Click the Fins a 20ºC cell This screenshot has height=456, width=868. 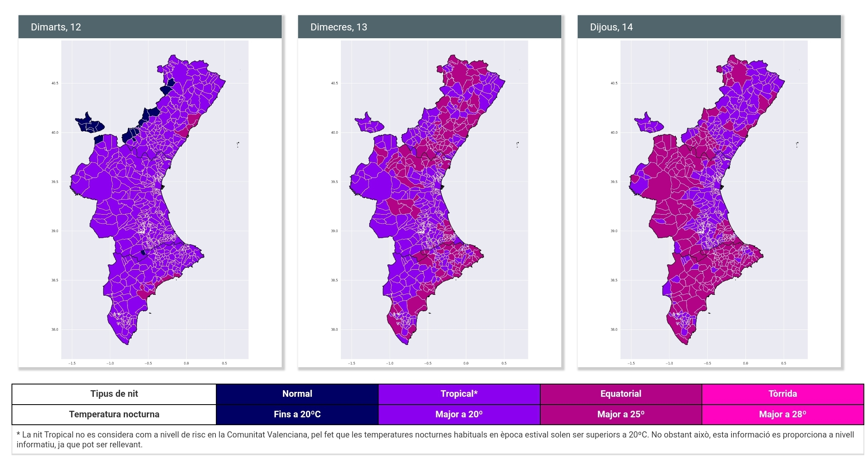pyautogui.click(x=297, y=414)
